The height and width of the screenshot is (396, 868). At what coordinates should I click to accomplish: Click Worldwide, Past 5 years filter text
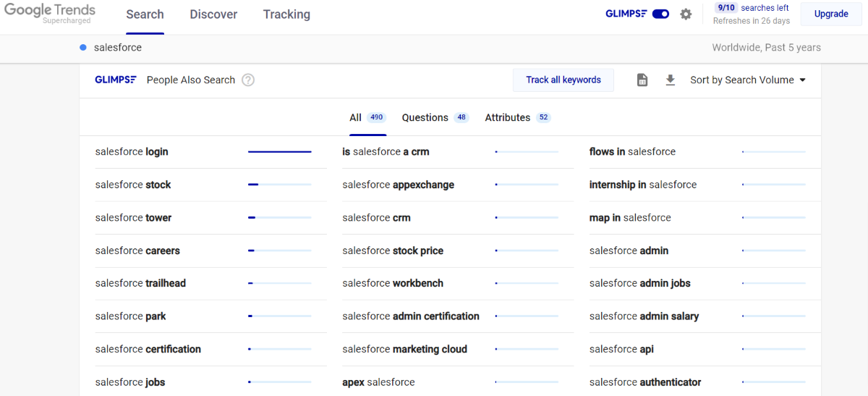point(766,48)
